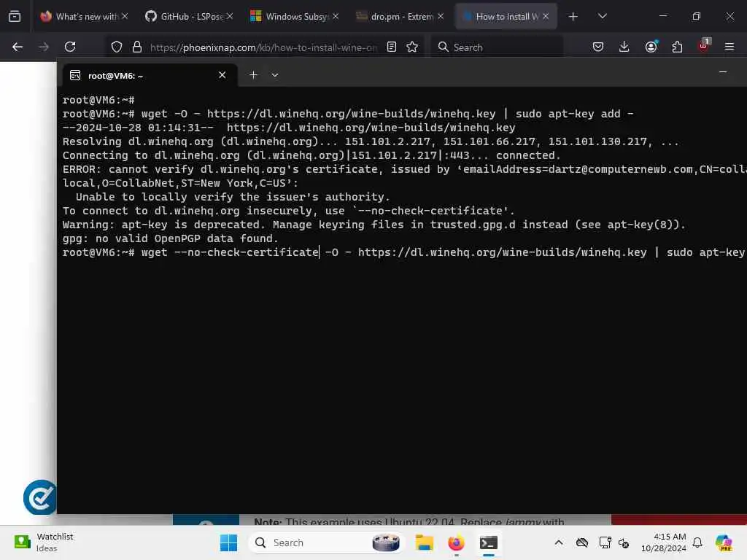This screenshot has height=560, width=747.
Task: Switch to dro.pm - Extreme tab
Action: (400, 16)
